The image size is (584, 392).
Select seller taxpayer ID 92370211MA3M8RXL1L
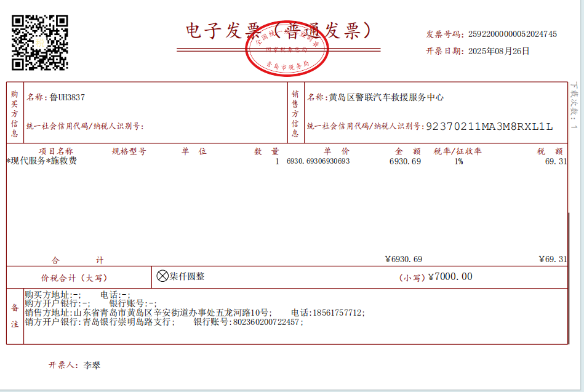pyautogui.click(x=489, y=126)
